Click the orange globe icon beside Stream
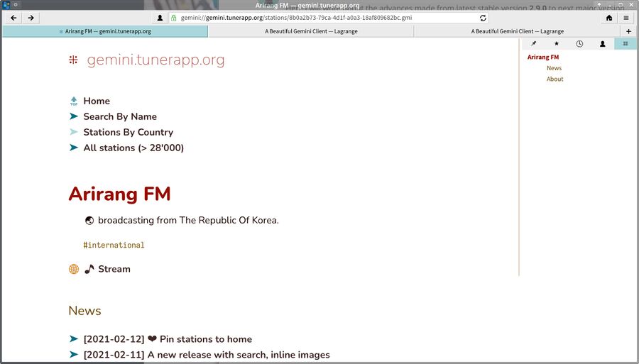Image resolution: width=639 pixels, height=364 pixels. pos(74,269)
